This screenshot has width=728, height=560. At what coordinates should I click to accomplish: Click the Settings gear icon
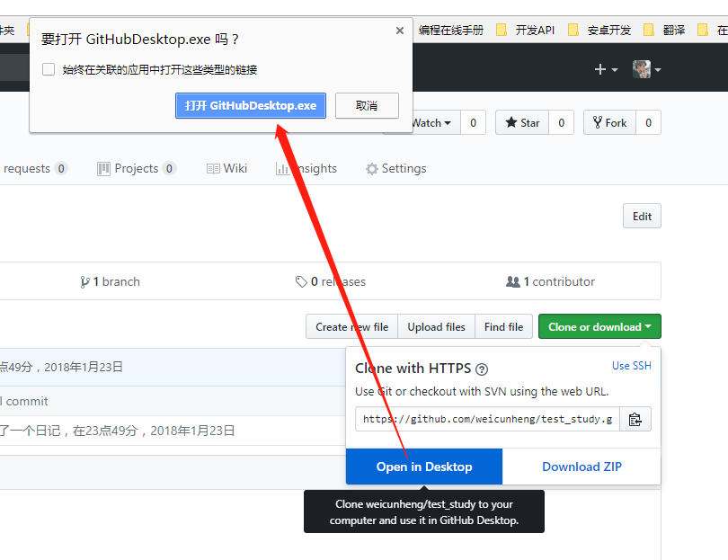click(x=371, y=169)
